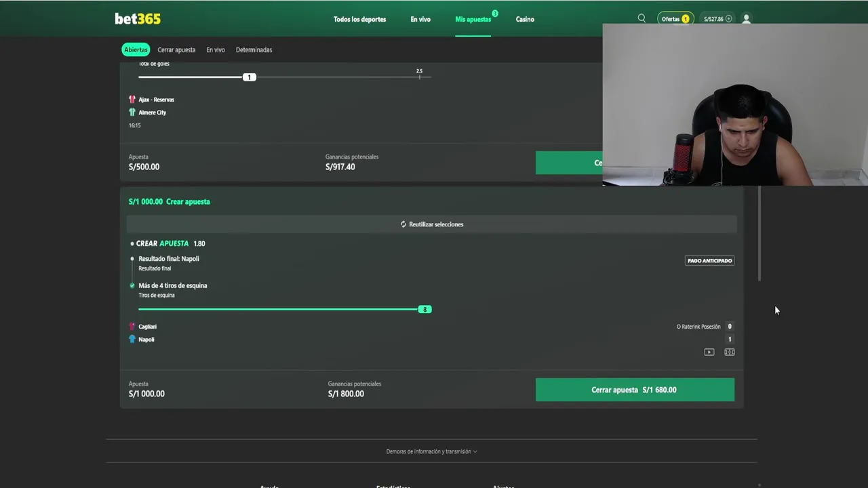Open Todos los deportes menu
The height and width of the screenshot is (488, 868).
[x=359, y=19]
